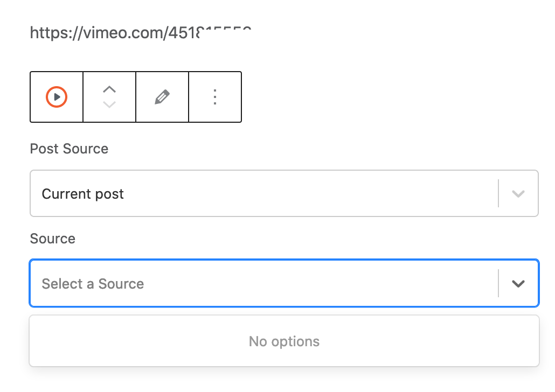Expand the Post Source chevron arrow
This screenshot has width=555, height=392.
[x=518, y=193]
